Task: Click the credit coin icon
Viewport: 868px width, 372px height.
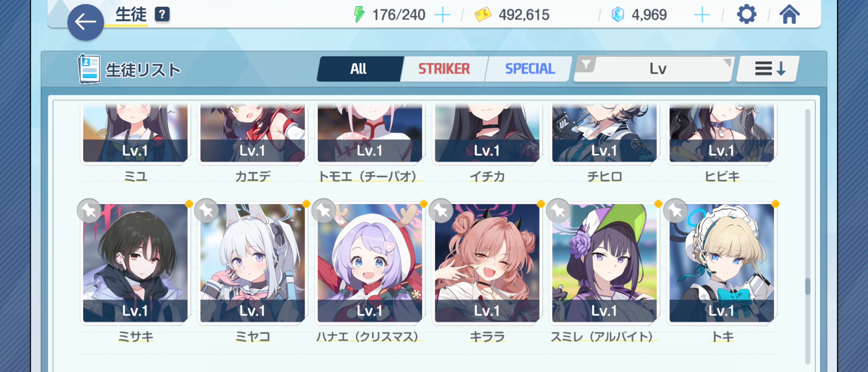Action: pos(483,15)
